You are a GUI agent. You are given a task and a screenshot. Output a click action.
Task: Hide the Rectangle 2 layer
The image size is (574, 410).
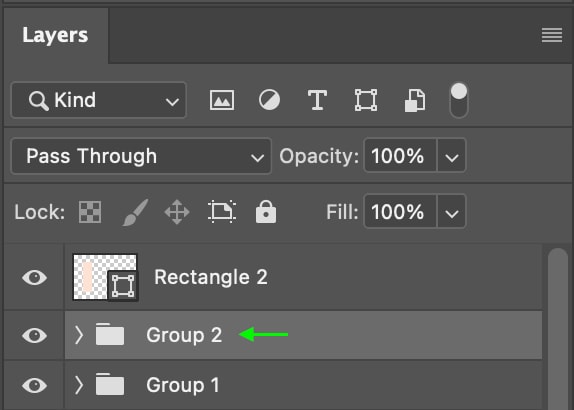pos(34,277)
